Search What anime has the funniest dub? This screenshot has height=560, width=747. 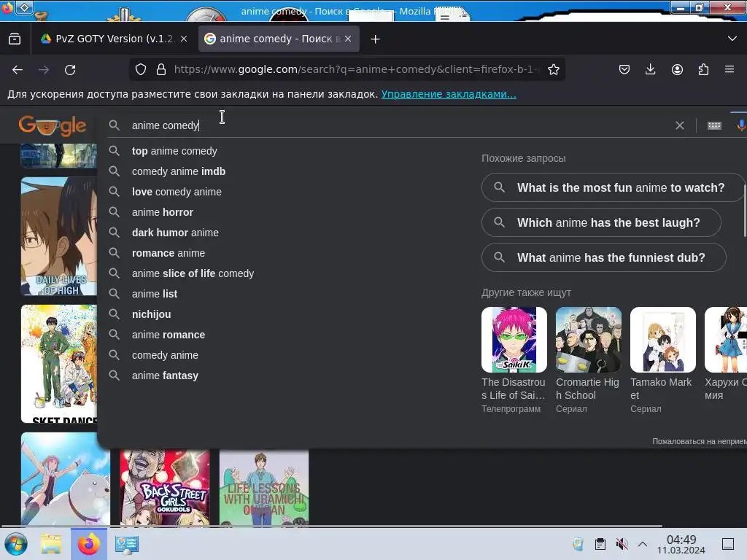point(603,257)
